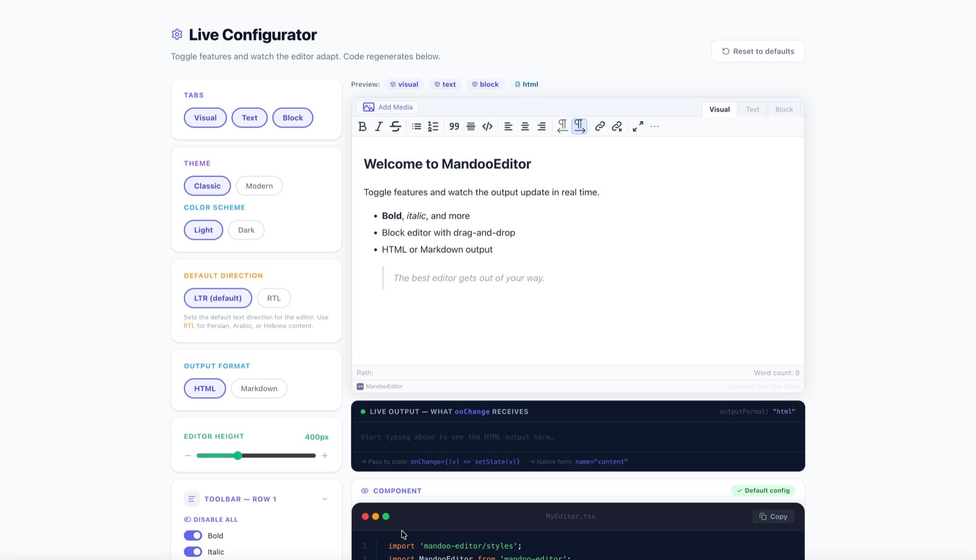976x560 pixels.
Task: Click Reset to defaults button
Action: (758, 51)
